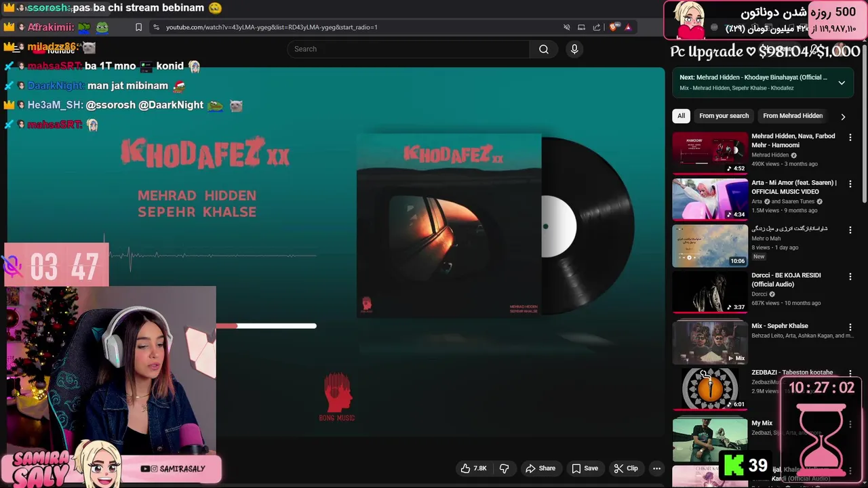Viewport: 868px width, 488px height.
Task: Click the green Kick logo badge
Action: tap(734, 466)
